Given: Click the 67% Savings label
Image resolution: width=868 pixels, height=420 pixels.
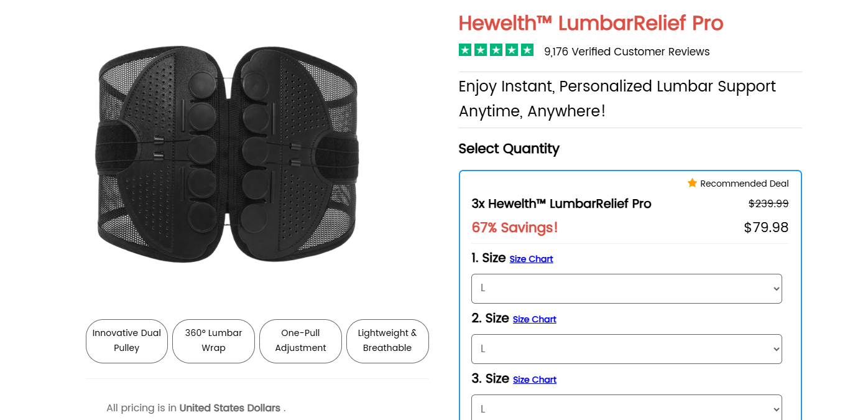Looking at the screenshot, I should [x=515, y=228].
